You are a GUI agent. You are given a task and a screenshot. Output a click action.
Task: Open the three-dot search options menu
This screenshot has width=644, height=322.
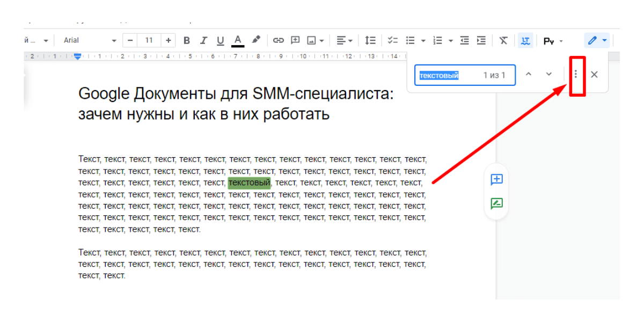[x=576, y=75]
